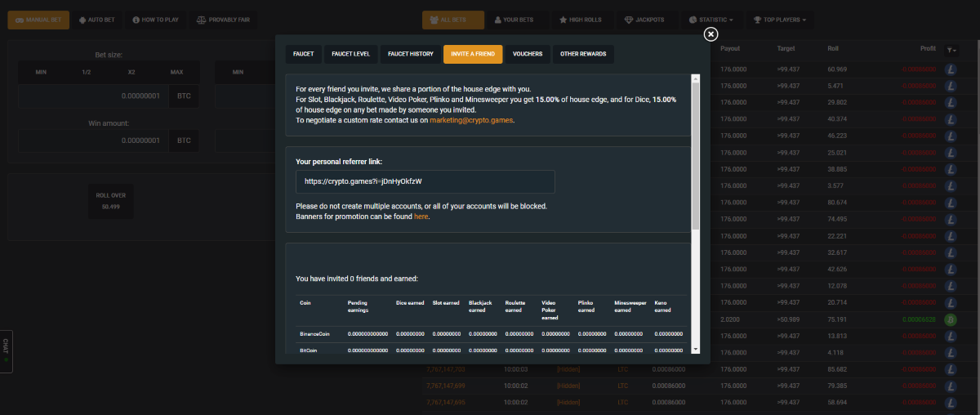Click Litecoin icon in roll 5.471 row
The image size is (980, 415).
pyautogui.click(x=951, y=86)
